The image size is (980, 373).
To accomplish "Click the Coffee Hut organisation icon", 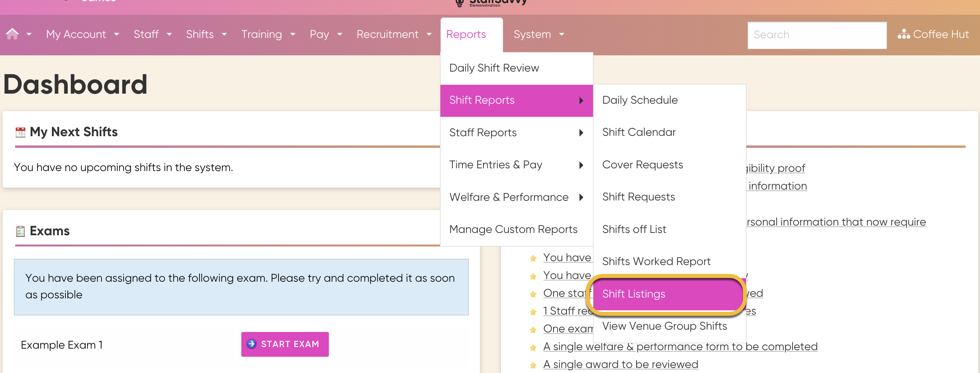I will click(904, 34).
